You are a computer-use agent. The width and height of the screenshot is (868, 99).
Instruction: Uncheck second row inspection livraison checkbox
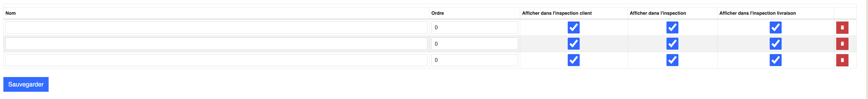coord(775,44)
